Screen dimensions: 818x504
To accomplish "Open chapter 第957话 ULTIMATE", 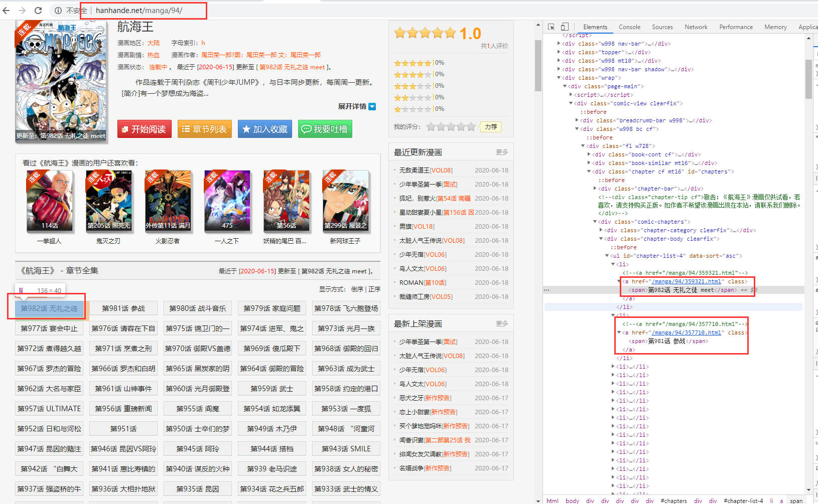I will tap(49, 409).
